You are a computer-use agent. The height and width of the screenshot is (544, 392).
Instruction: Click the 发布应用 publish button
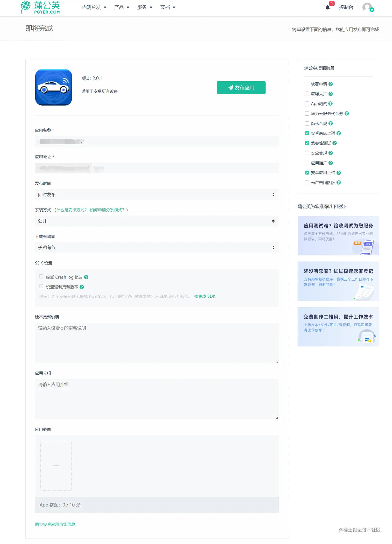[241, 88]
